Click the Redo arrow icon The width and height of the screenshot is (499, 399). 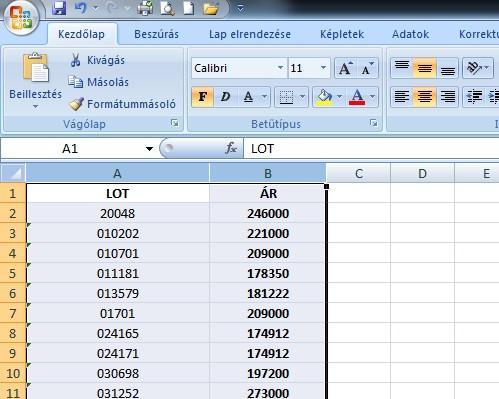(x=113, y=8)
